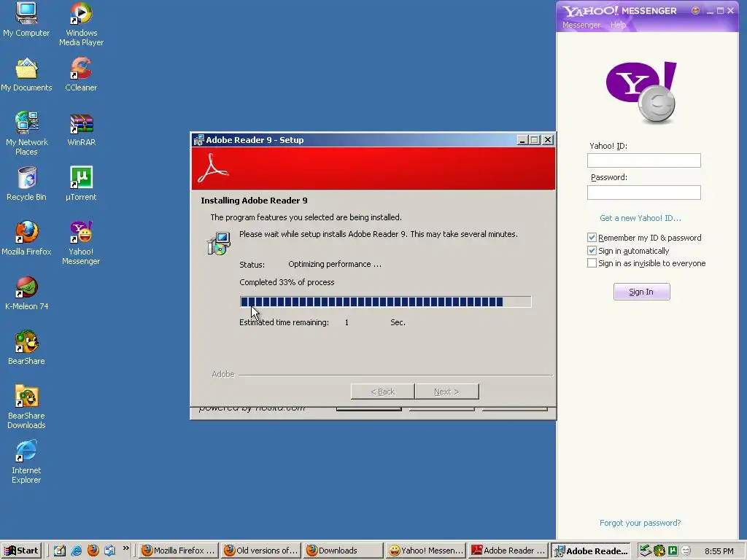
Task: Click 'Optimizing performance ...' status text
Action: pos(334,264)
